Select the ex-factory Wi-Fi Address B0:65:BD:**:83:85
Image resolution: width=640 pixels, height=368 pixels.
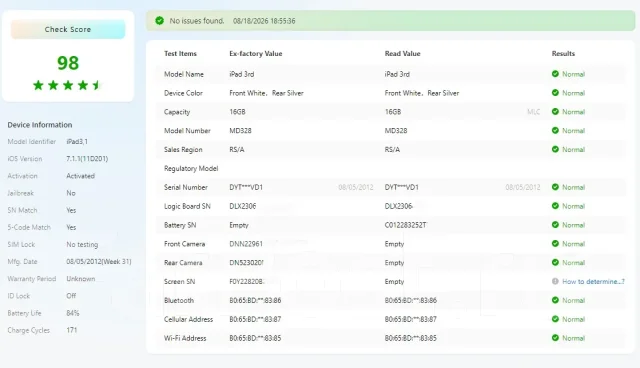click(255, 338)
